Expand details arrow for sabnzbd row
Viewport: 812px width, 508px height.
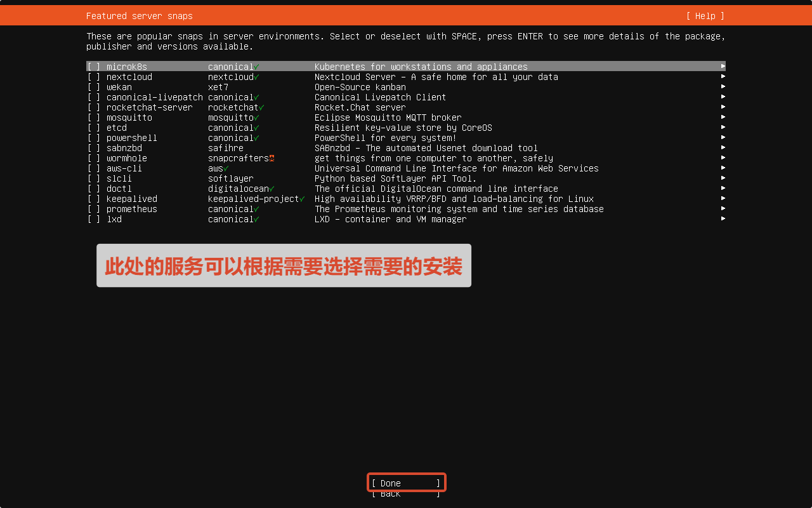(x=723, y=147)
